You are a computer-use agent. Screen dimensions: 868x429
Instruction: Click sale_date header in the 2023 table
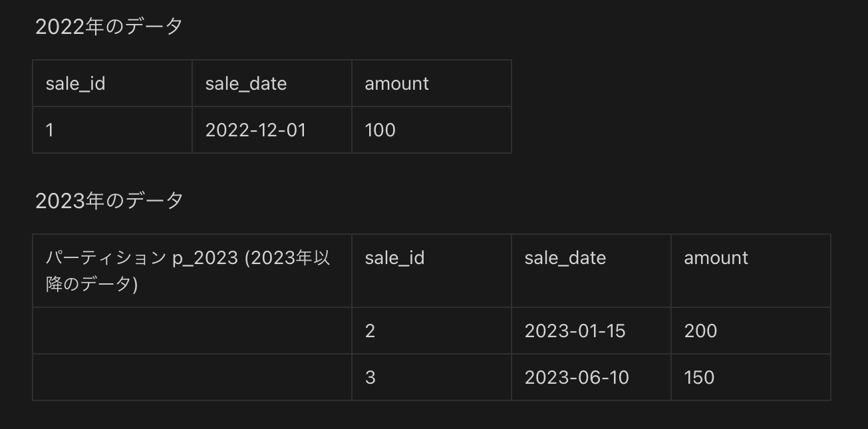[565, 258]
